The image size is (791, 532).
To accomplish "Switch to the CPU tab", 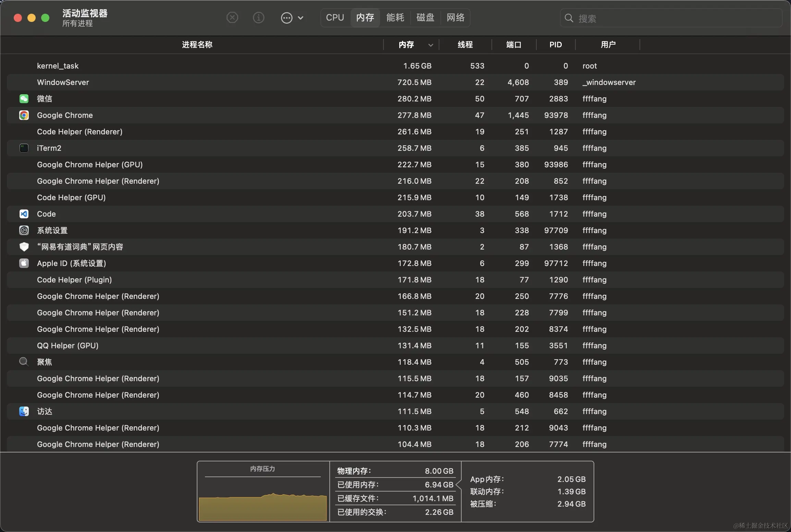I will [335, 17].
